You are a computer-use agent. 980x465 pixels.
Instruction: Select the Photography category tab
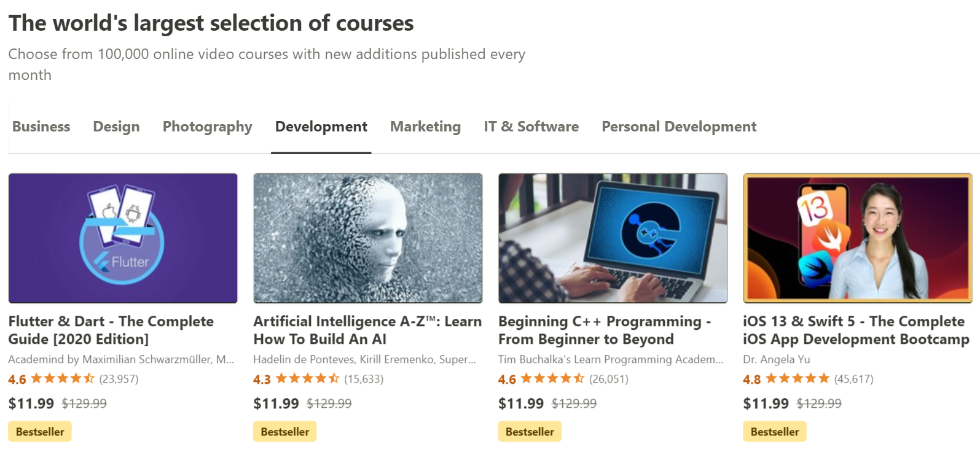tap(206, 127)
